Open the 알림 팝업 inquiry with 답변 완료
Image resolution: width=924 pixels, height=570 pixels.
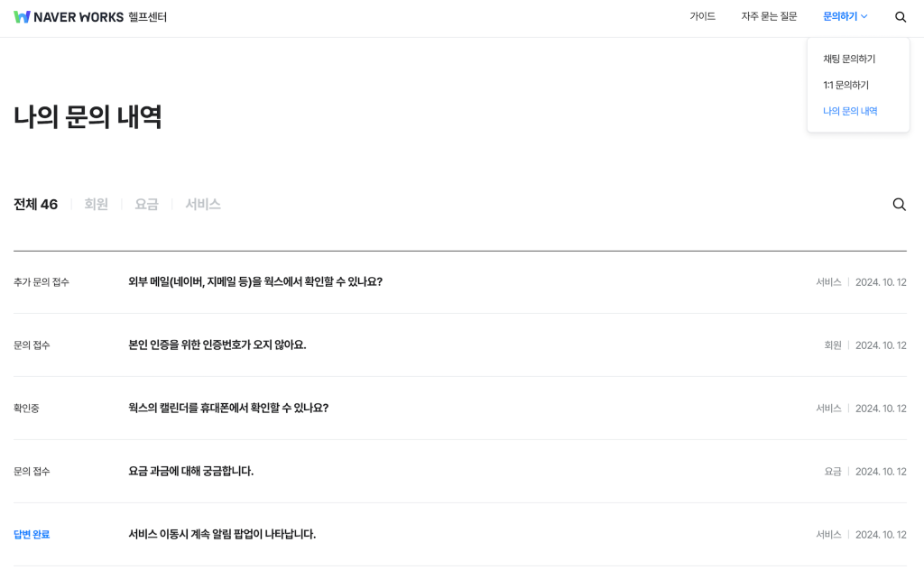(222, 535)
